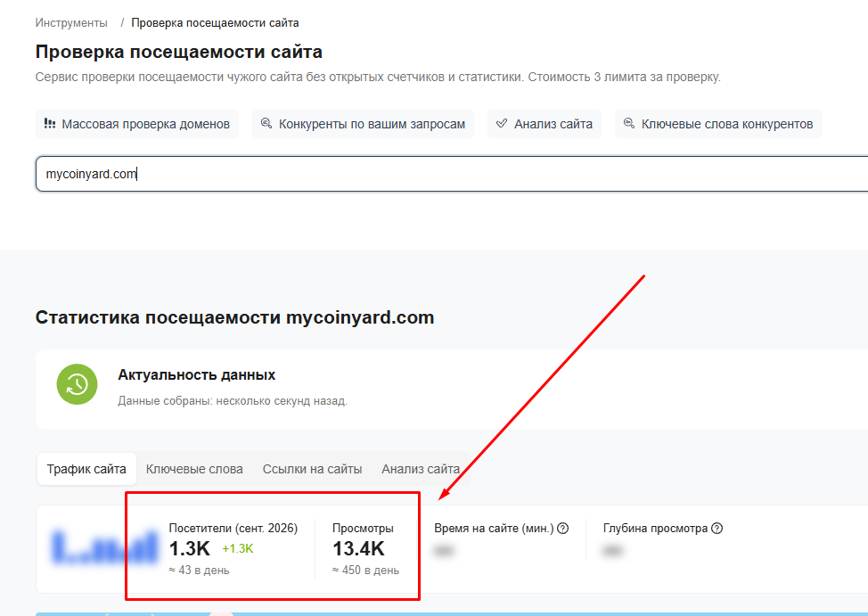This screenshot has height=616, width=868.
Task: Click the Глубина просмотра label
Action: point(655,528)
